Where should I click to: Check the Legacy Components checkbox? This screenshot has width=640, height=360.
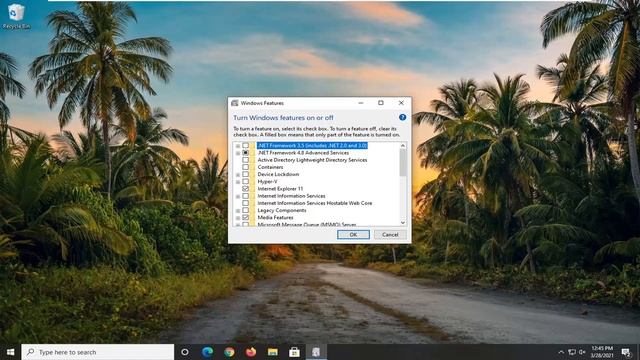(245, 210)
